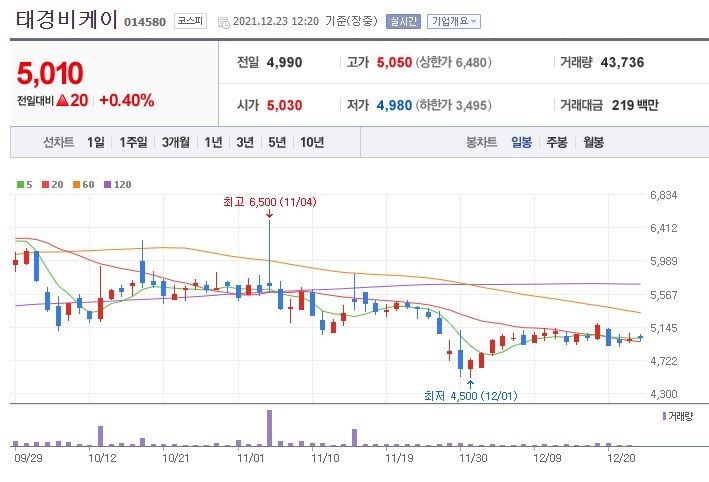Click the 하한가 3,495 text

[454, 105]
